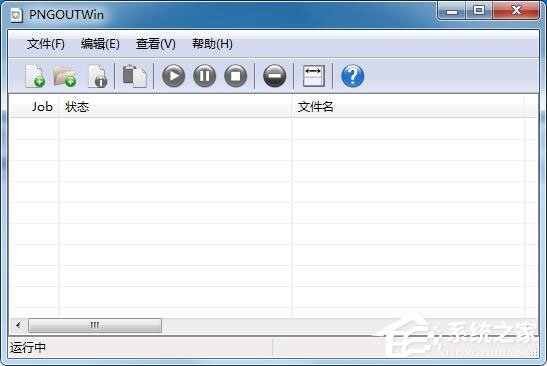Sort by the 文件名 column header

click(x=408, y=106)
